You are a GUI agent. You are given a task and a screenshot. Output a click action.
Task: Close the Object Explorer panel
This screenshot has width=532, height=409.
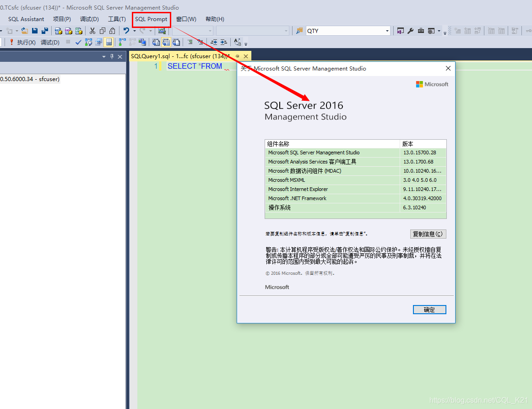120,57
